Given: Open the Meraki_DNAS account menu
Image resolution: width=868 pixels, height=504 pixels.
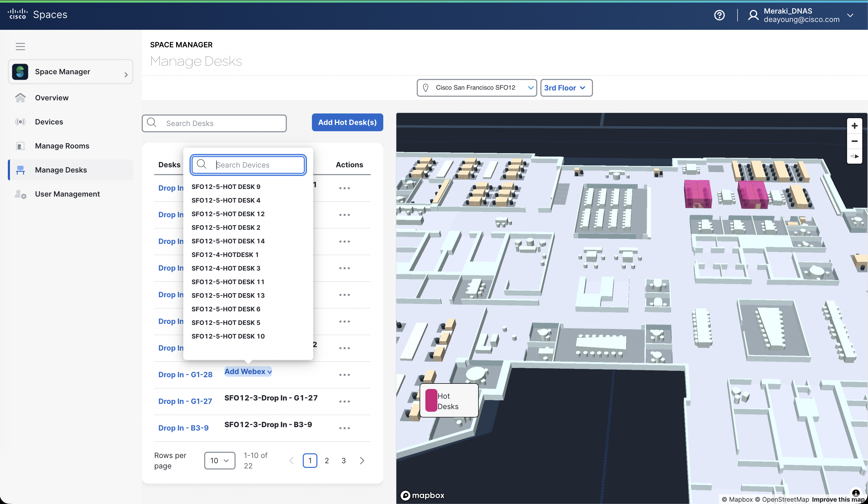Looking at the screenshot, I should tap(850, 15).
